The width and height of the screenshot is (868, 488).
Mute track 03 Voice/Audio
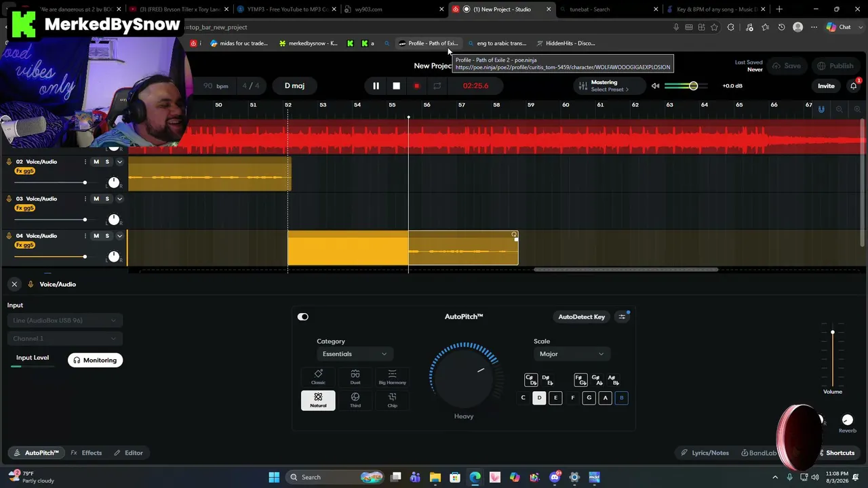point(96,199)
